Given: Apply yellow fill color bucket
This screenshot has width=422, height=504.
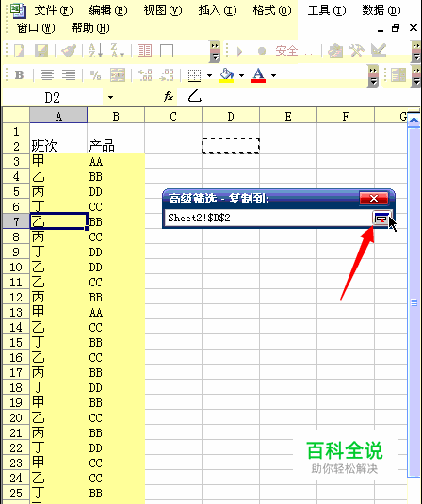Looking at the screenshot, I should tap(226, 75).
